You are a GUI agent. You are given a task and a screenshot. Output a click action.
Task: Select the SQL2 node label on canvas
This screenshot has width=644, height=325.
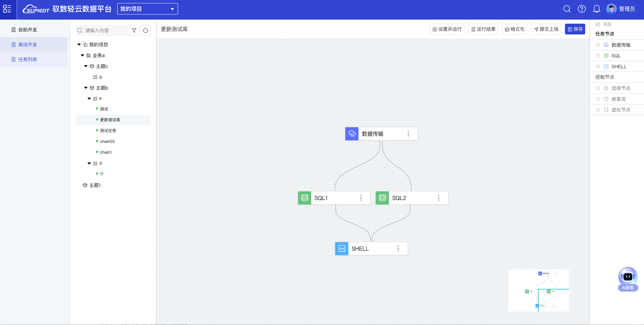click(x=399, y=198)
